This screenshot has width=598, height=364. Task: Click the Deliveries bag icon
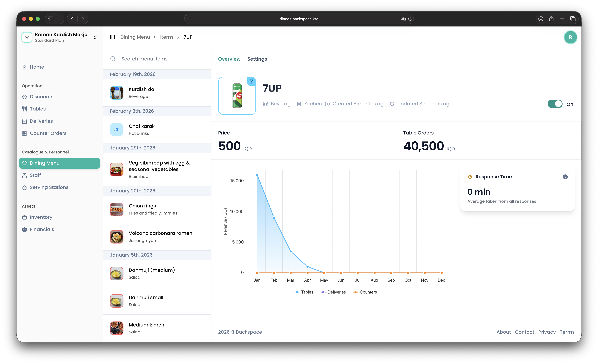click(x=25, y=121)
